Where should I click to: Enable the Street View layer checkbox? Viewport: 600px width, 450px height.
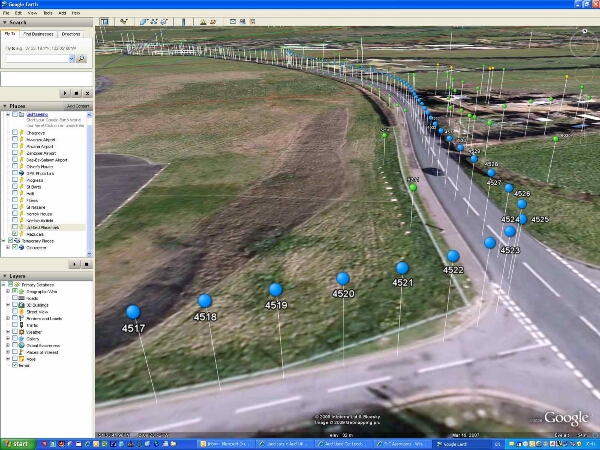[15, 311]
